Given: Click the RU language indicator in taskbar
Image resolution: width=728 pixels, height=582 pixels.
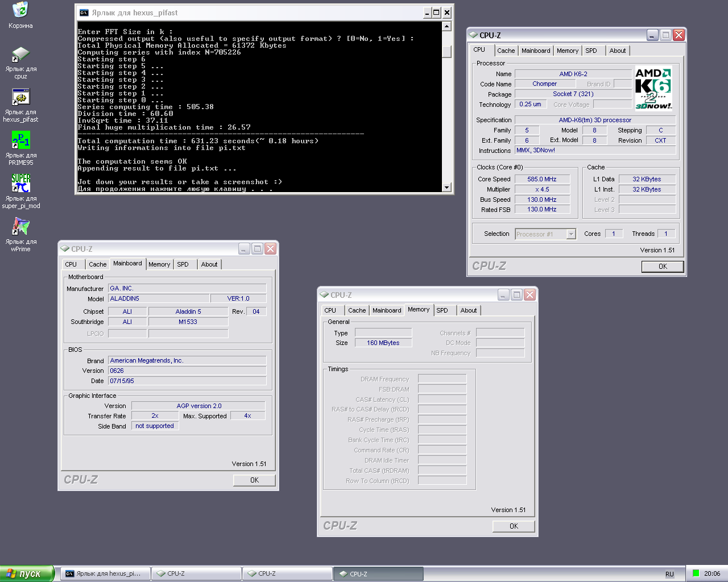Looking at the screenshot, I should (x=669, y=574).
